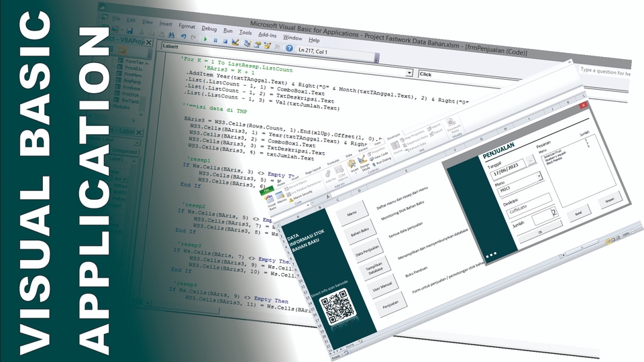Open the green File tab in Excel
Image resolution: width=644 pixels, height=362 pixels.
point(266,190)
